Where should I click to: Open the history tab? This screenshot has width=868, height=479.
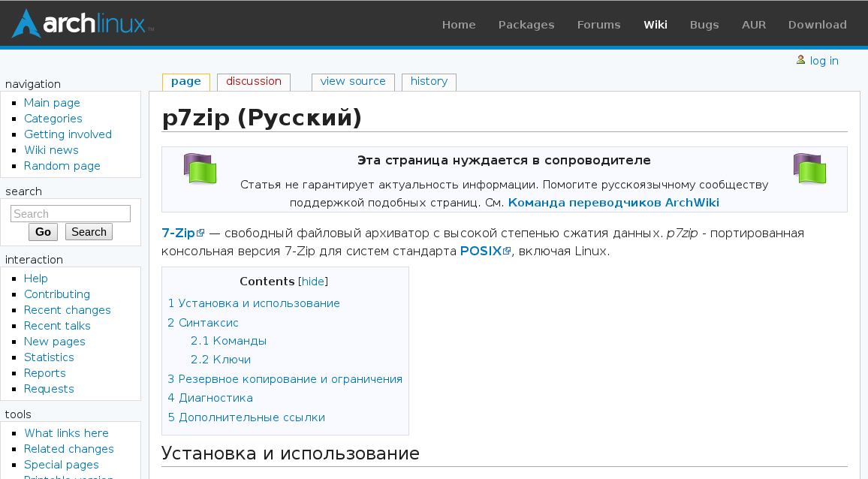pos(429,81)
